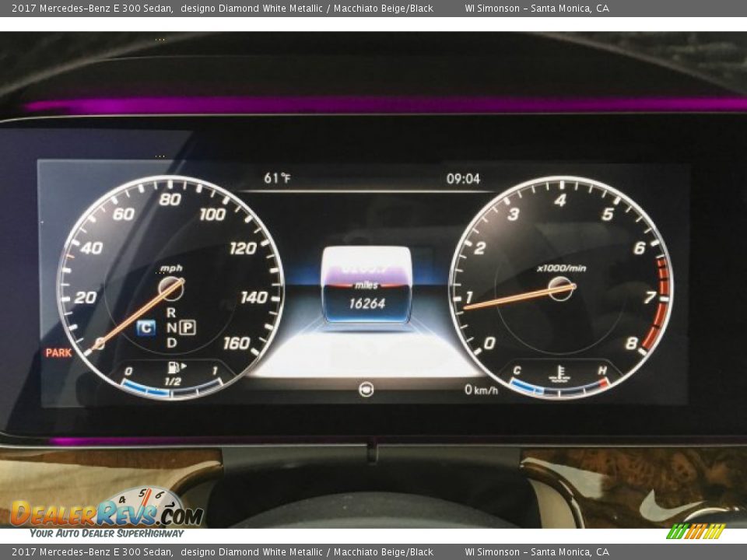Click the x1000/min tachometer label
This screenshot has width=747, height=560.
[x=561, y=268]
